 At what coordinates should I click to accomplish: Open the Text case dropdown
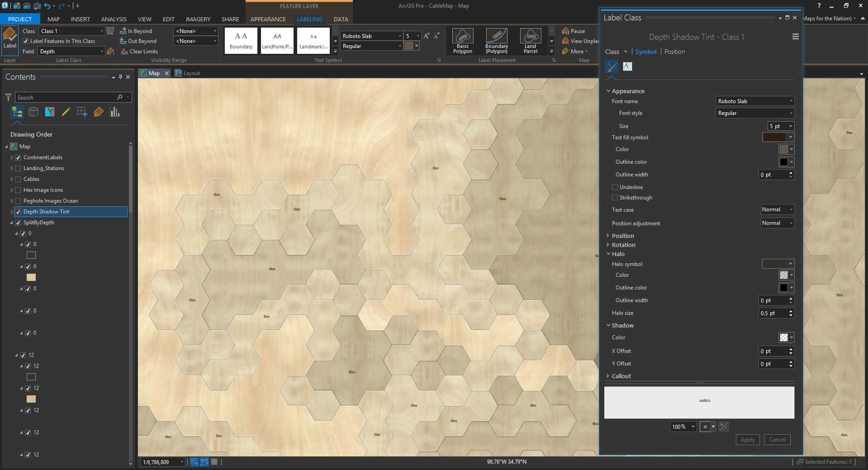coord(777,209)
